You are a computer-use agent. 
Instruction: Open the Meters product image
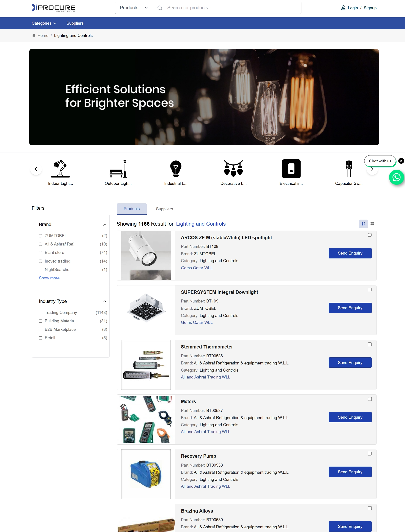(146, 420)
